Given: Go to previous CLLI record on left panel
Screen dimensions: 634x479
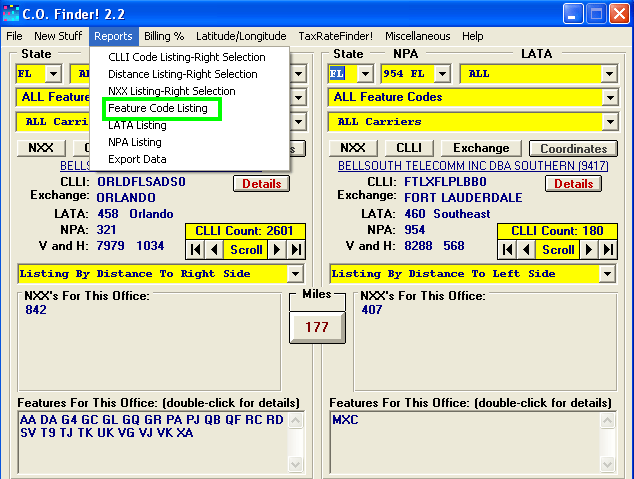Looking at the screenshot, I should coord(214,249).
